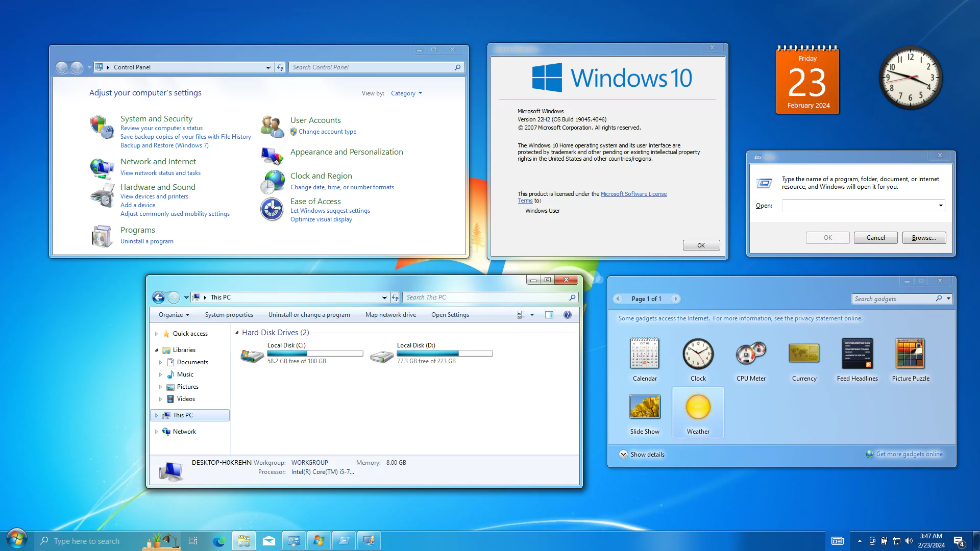Open the Microsoft Software License link
The width and height of the screenshot is (980, 551).
tap(633, 194)
